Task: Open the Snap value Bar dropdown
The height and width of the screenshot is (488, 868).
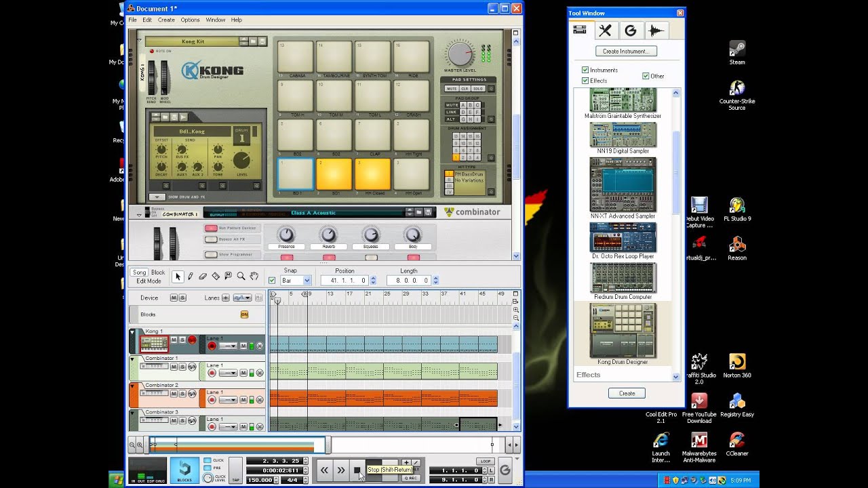Action: [307, 280]
